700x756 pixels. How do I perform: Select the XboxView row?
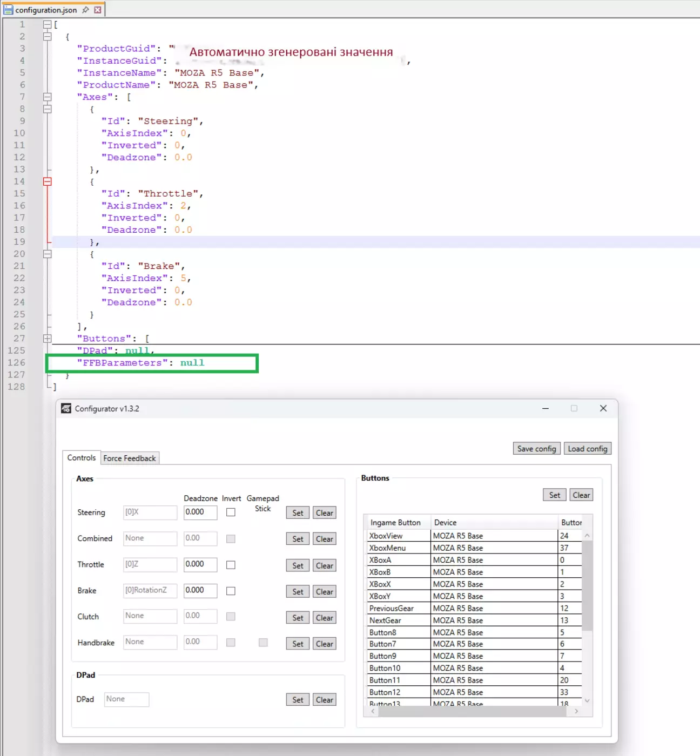tap(474, 536)
